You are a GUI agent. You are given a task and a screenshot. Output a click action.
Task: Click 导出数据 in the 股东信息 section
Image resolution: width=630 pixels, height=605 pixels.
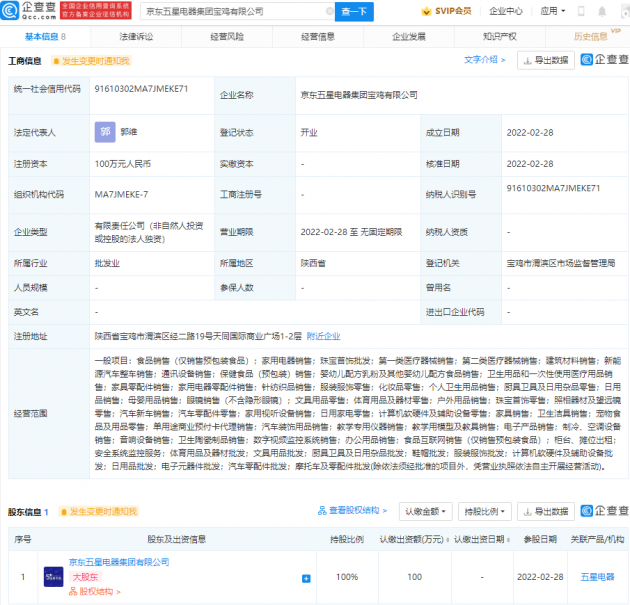(546, 511)
